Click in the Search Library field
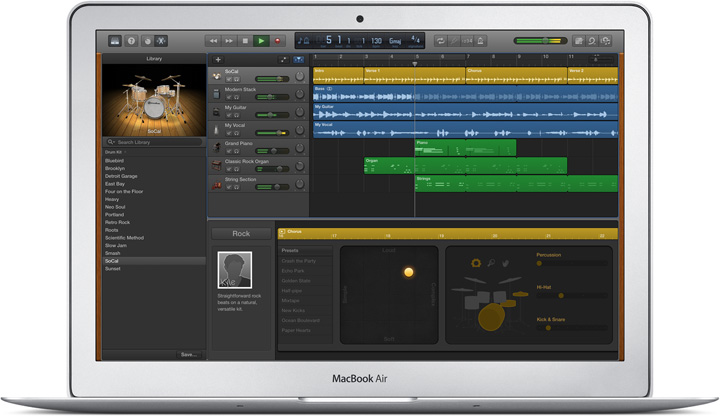Image resolution: width=721 pixels, height=419 pixels. click(x=154, y=143)
